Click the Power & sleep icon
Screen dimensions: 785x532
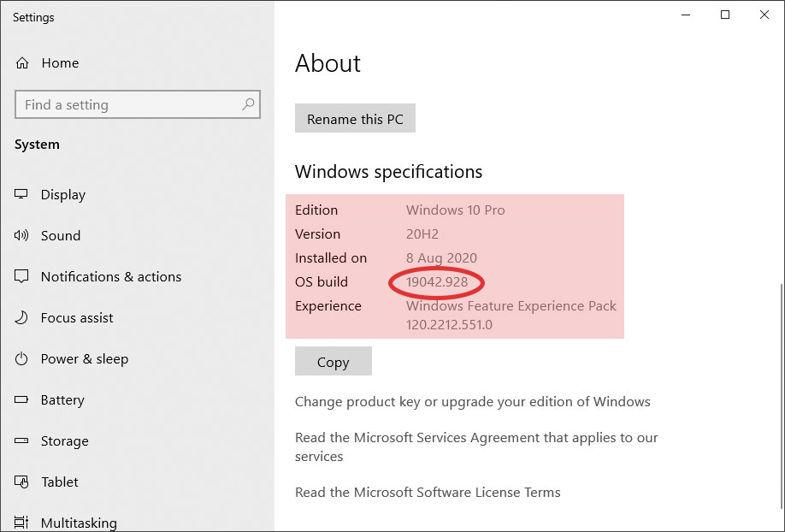tap(22, 359)
